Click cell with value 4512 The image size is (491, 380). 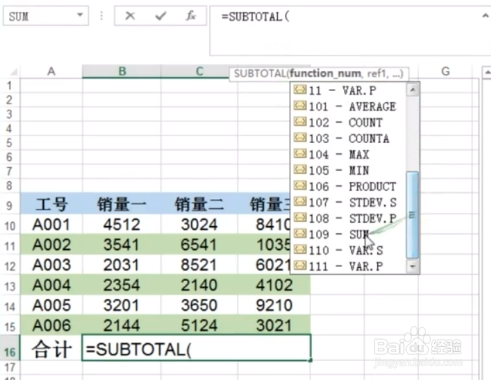(x=122, y=225)
